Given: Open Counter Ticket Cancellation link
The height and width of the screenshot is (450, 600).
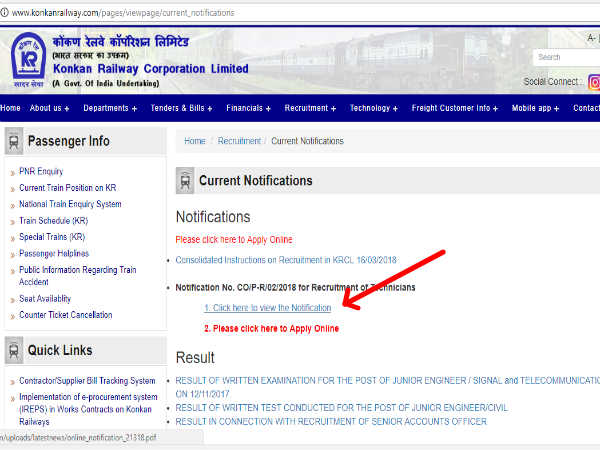Looking at the screenshot, I should [66, 315].
